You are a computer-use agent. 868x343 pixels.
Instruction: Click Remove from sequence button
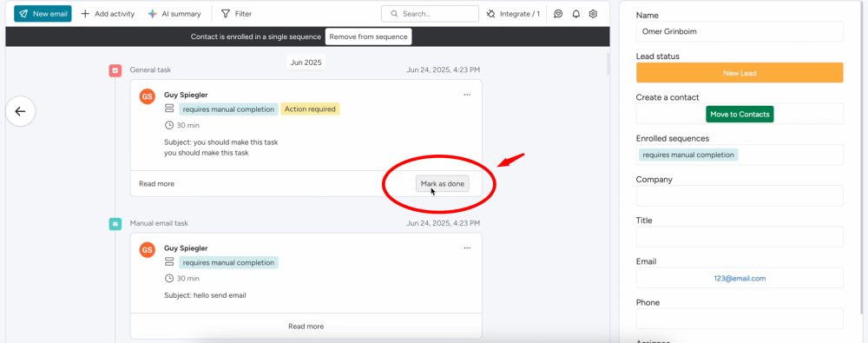tap(369, 36)
